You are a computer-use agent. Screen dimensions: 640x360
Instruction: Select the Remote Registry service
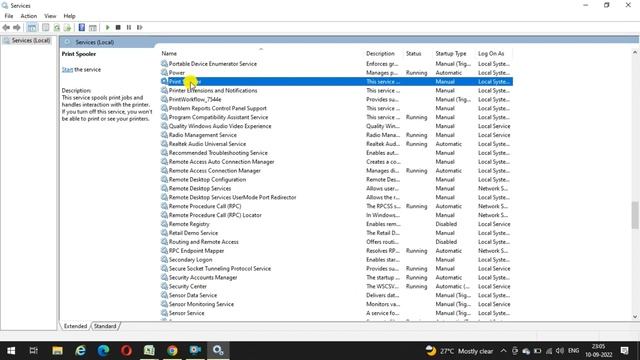[x=189, y=224]
